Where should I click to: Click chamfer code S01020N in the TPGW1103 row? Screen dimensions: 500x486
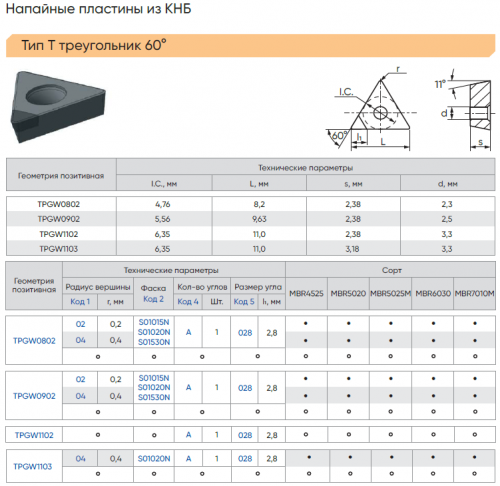click(x=154, y=459)
